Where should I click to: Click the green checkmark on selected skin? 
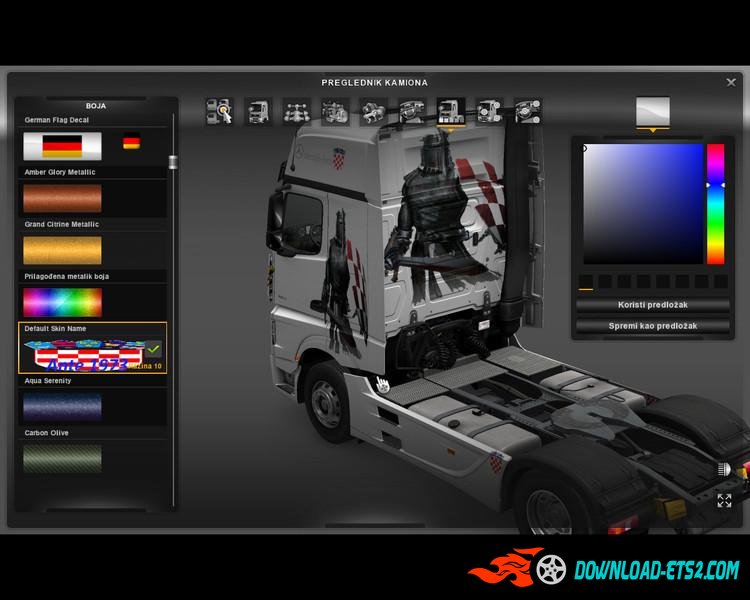[154, 349]
